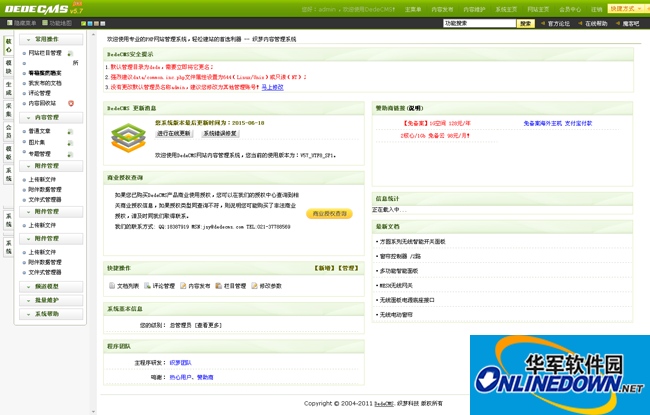Select the green skin color swatch

tap(83, 24)
